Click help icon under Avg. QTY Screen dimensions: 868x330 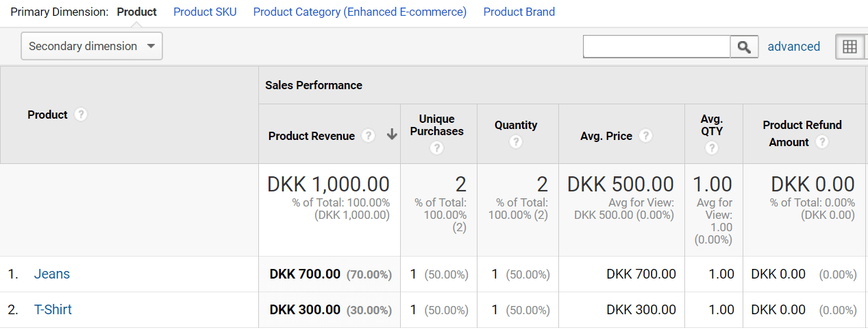(x=712, y=148)
